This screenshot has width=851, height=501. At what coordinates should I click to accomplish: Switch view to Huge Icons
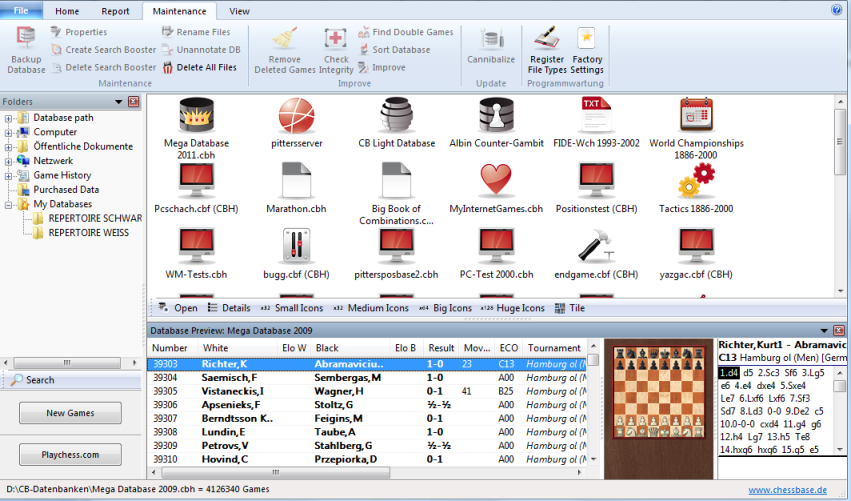(512, 308)
